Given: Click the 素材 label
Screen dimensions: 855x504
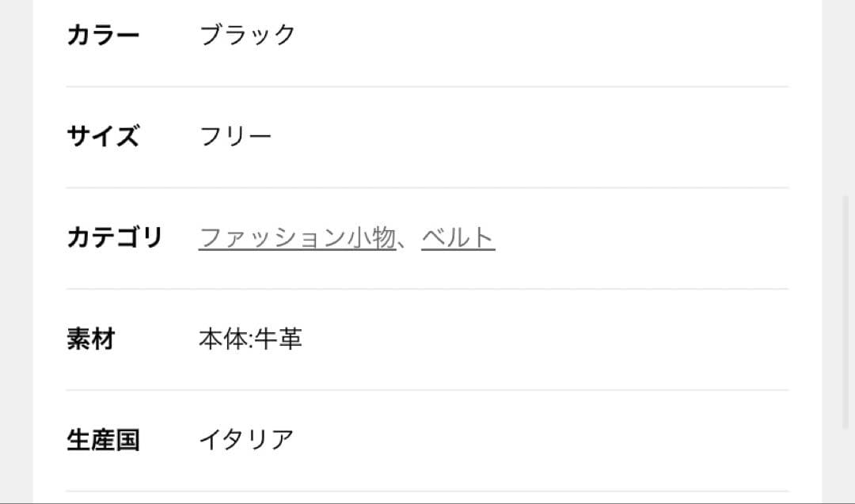Looking at the screenshot, I should 91,339.
